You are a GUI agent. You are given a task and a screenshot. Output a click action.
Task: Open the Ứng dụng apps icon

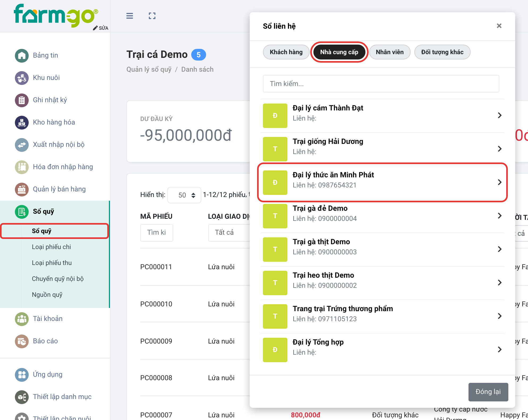pyautogui.click(x=22, y=375)
